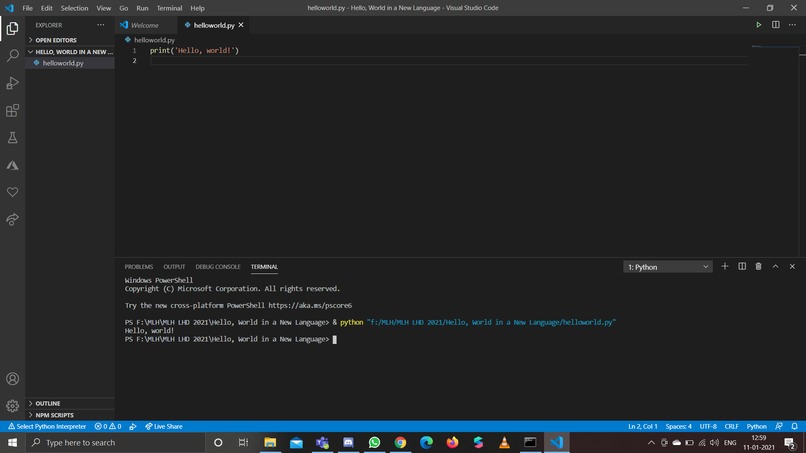Open the terminal selector dropdown 1: Python
This screenshot has height=453, width=806.
tap(668, 267)
